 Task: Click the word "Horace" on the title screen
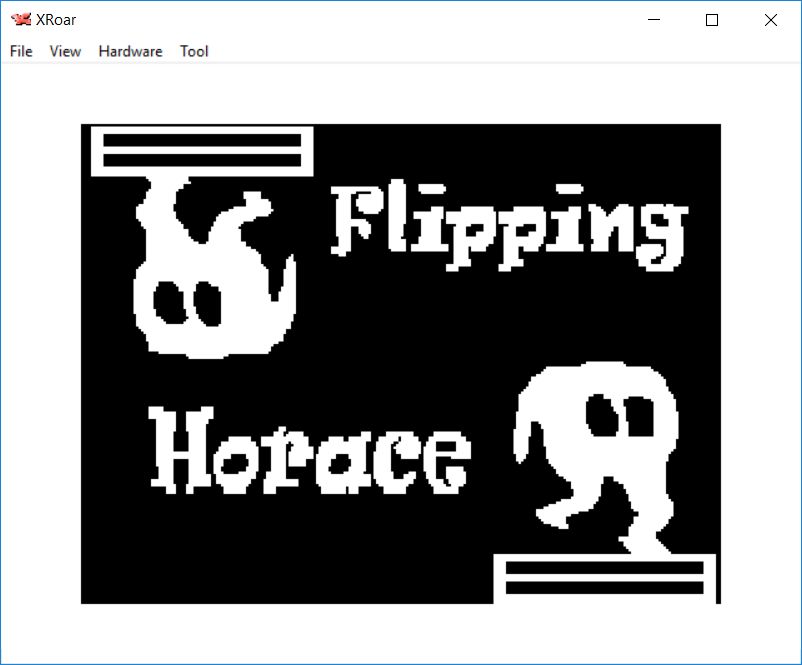[308, 452]
